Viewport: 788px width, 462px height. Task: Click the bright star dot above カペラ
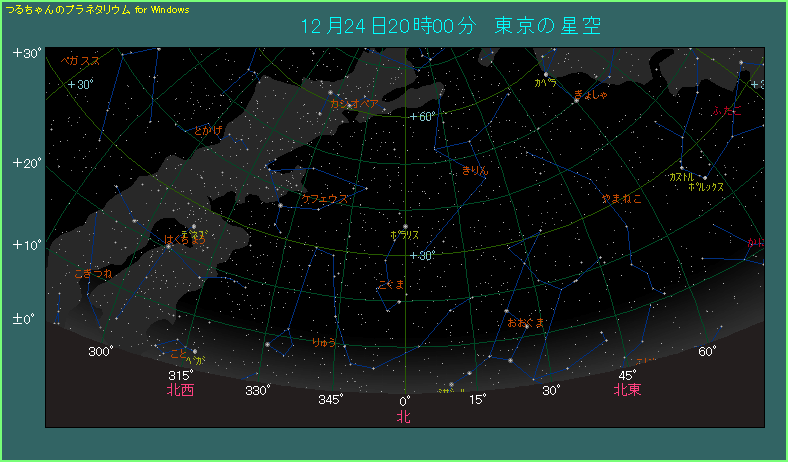(546, 75)
